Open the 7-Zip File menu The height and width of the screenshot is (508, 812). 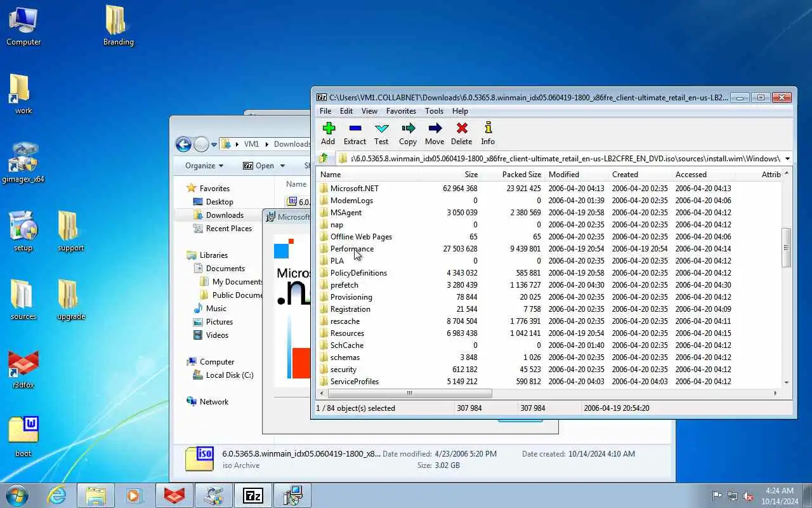click(325, 110)
